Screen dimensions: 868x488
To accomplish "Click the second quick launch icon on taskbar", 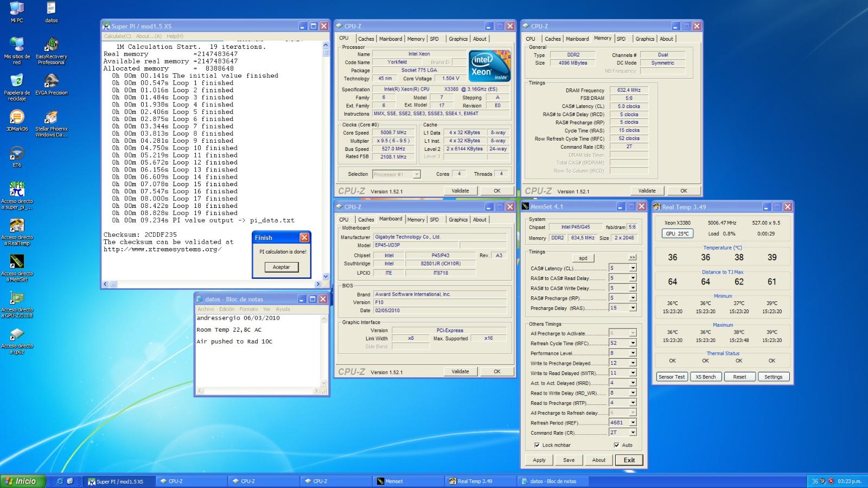I will point(71,481).
